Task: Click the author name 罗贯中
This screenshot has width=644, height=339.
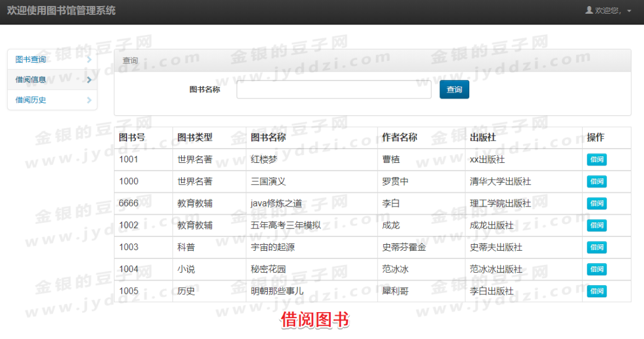Action: pyautogui.click(x=395, y=181)
